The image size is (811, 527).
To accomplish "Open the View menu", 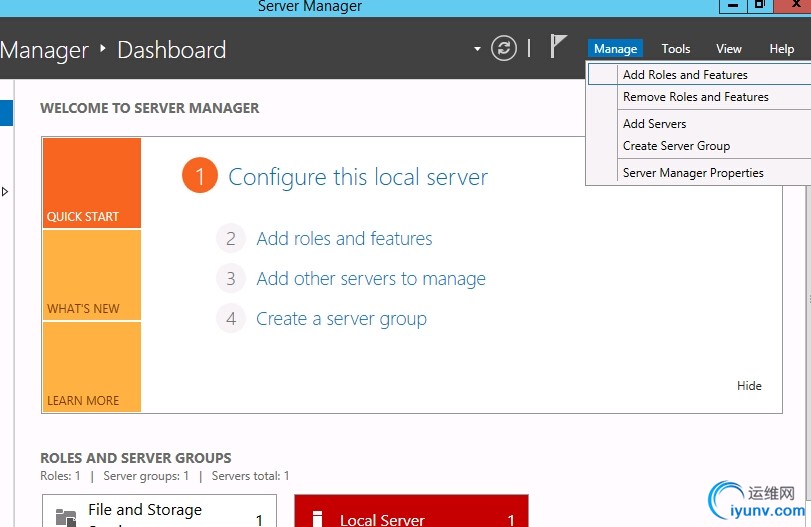I will 729,49.
